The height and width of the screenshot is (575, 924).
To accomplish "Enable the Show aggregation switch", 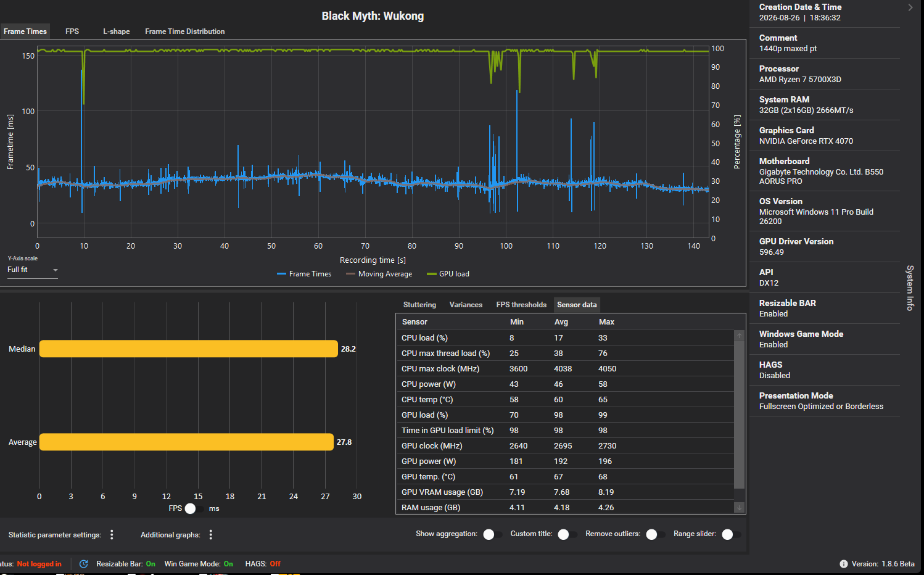I will (493, 534).
